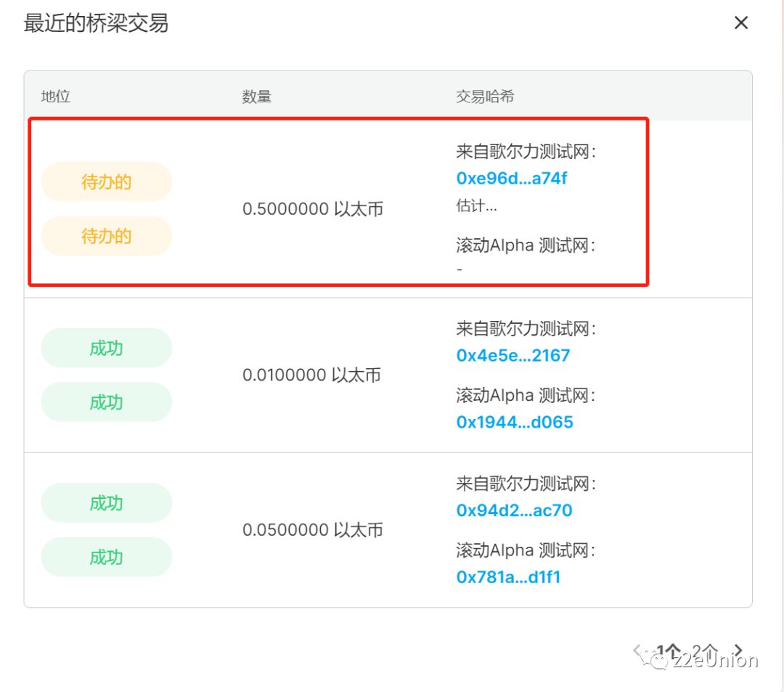Click the 交易哈希 column header
784x692 pixels.
tap(484, 97)
